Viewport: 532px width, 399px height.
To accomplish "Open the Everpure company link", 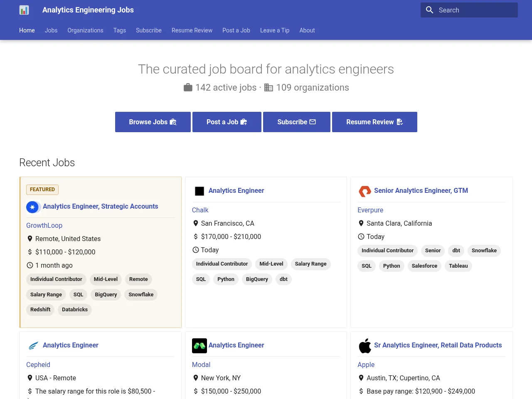I will point(370,210).
